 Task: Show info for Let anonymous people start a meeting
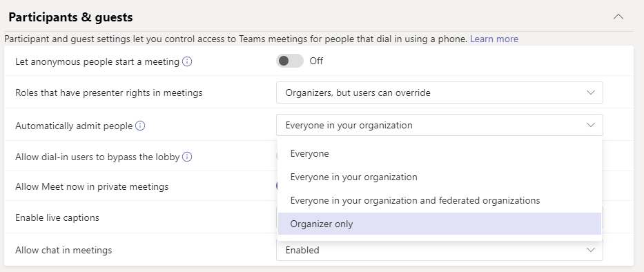187,61
